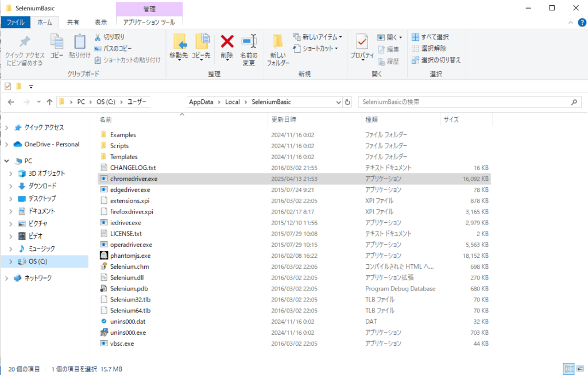The height and width of the screenshot is (375, 588).
Task: Click the red Delete (削除) icon
Action: (227, 42)
